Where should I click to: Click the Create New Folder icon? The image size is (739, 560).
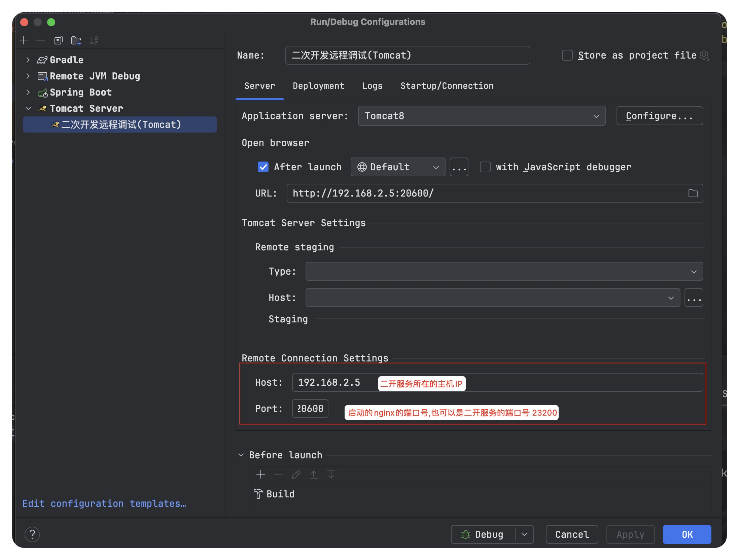pos(76,40)
